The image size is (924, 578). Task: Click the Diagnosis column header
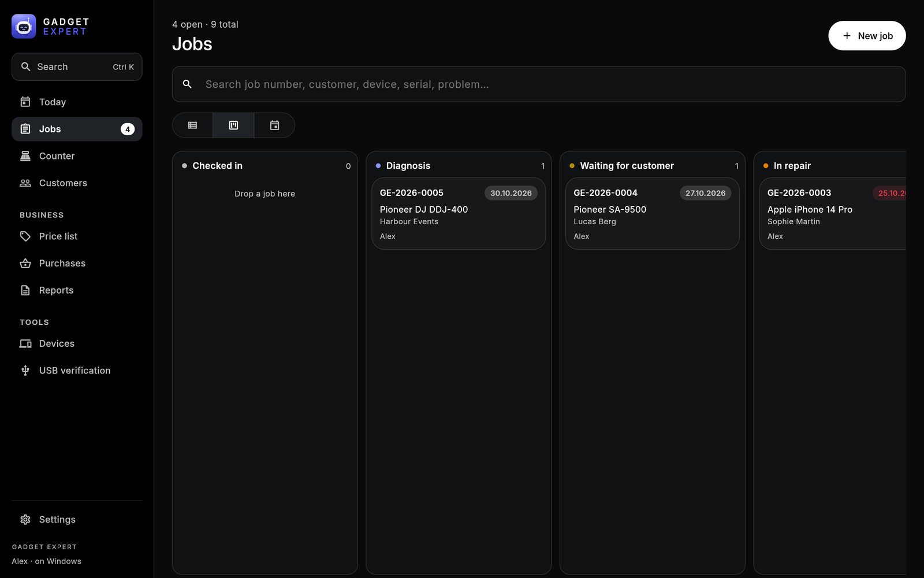click(x=408, y=166)
